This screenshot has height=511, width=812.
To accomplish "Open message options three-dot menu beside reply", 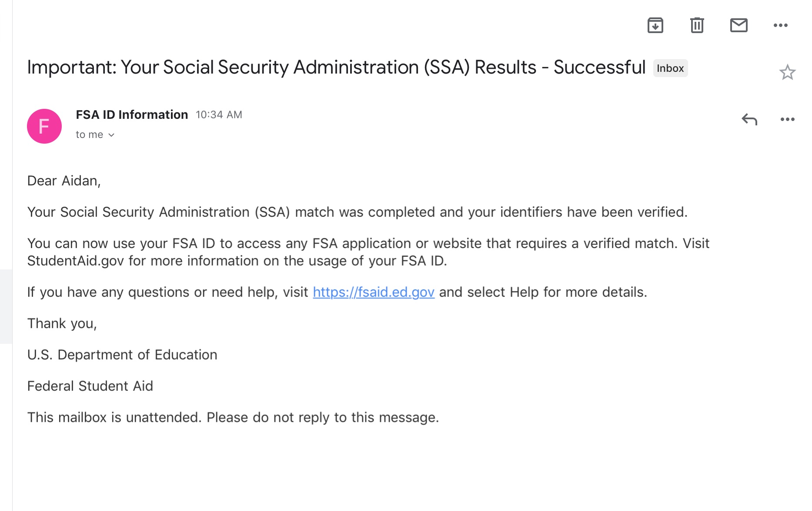I will point(787,119).
